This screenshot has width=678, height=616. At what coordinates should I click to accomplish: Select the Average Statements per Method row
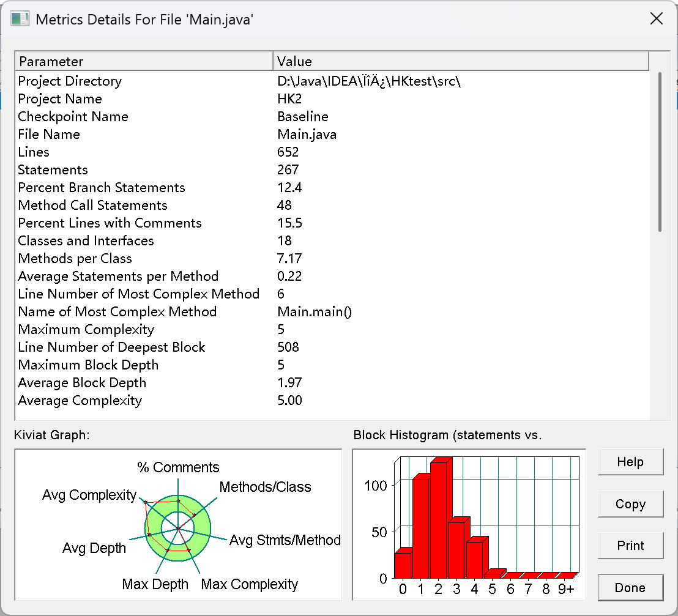[x=332, y=276]
